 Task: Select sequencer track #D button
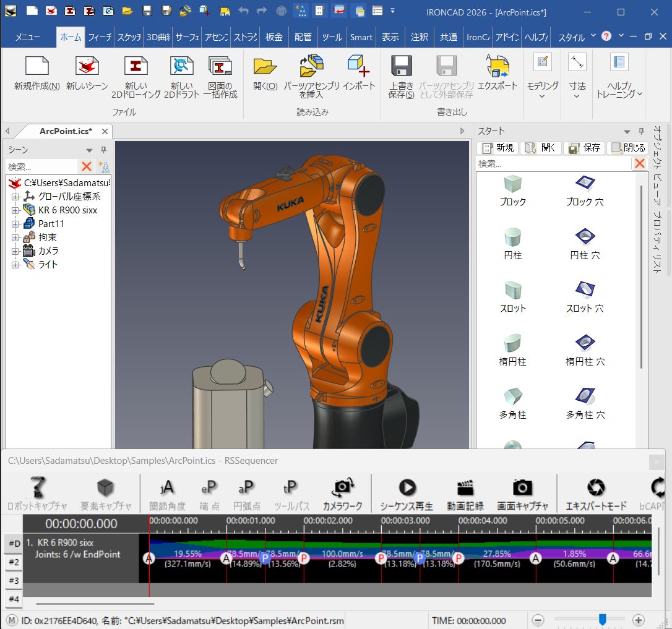coord(14,544)
